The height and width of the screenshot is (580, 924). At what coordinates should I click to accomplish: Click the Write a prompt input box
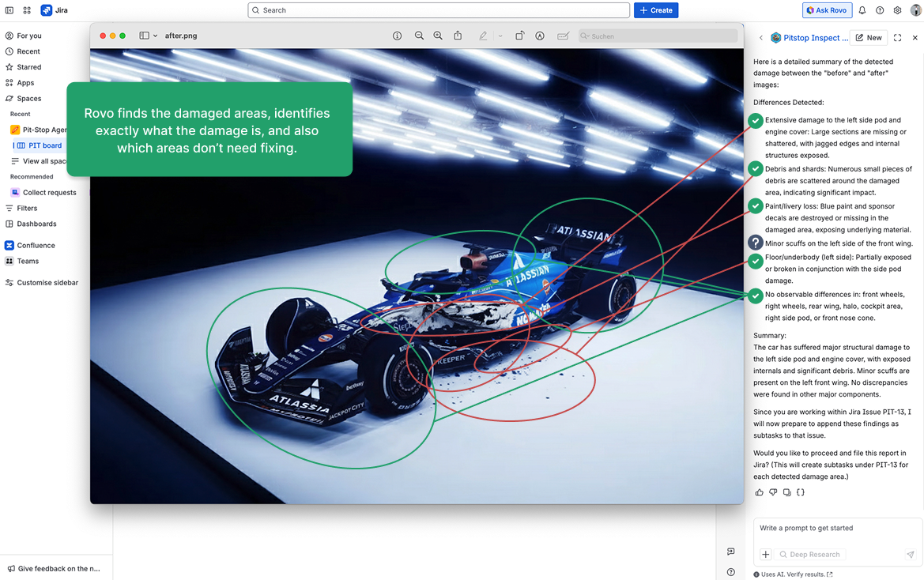pos(837,528)
